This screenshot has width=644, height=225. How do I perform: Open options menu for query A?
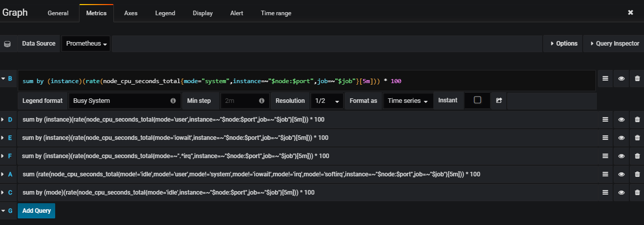(x=604, y=174)
